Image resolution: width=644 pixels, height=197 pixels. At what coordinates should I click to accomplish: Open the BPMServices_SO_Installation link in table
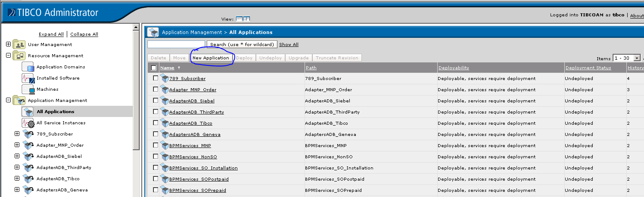click(x=203, y=168)
